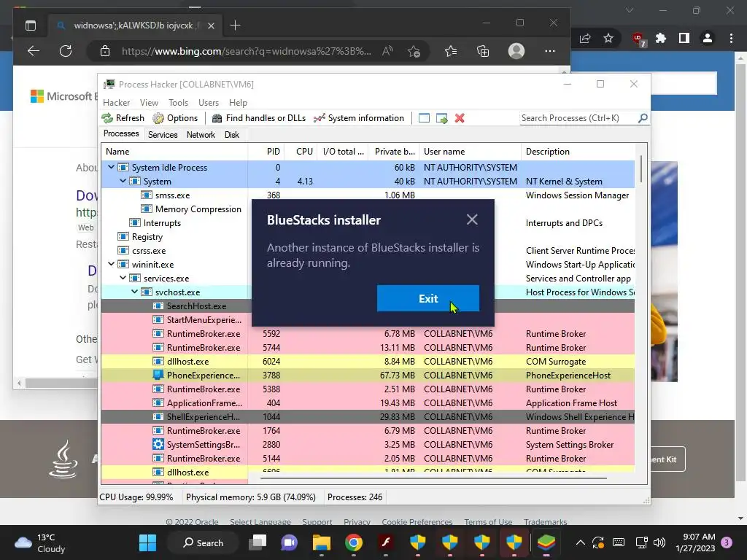Open BlueStacks icon on the taskbar
Image resolution: width=747 pixels, height=560 pixels.
click(546, 542)
